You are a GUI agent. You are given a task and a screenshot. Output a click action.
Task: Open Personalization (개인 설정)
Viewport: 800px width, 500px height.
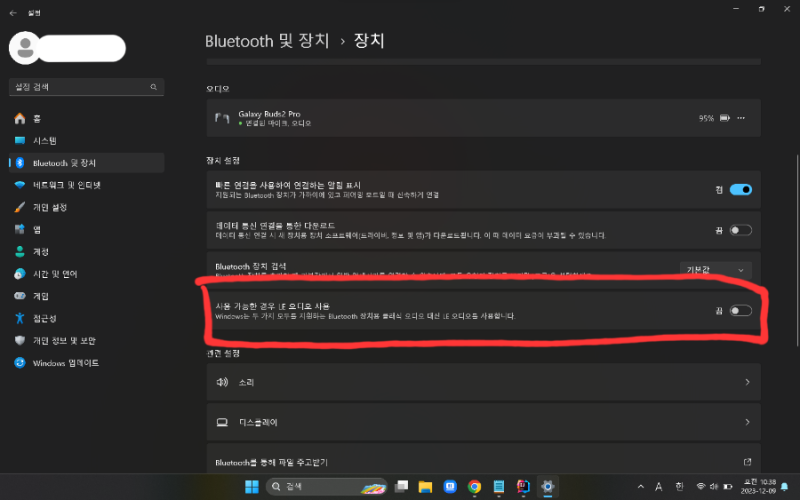click(86, 207)
